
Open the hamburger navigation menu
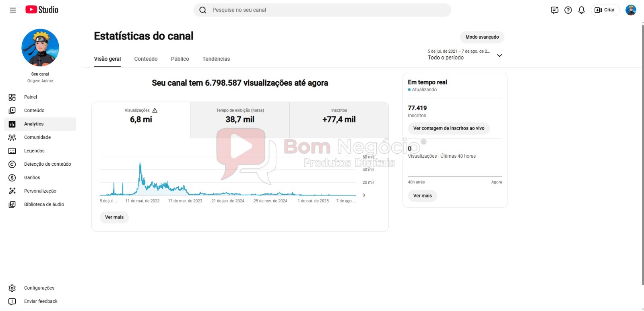(x=13, y=10)
